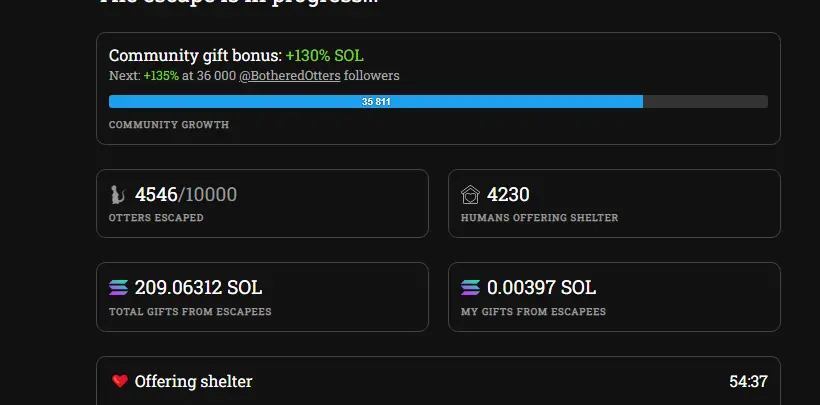
Task: Click the 4546/10000 escaped counter
Action: tap(186, 195)
